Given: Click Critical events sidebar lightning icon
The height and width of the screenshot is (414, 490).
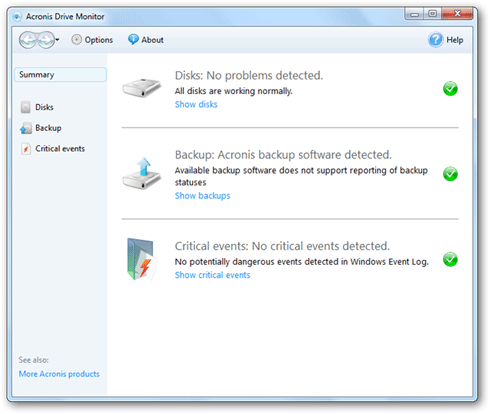Looking at the screenshot, I should point(25,149).
